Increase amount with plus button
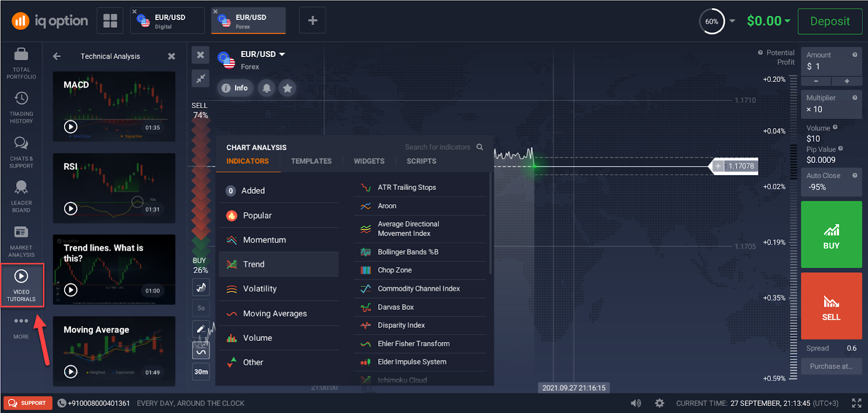 847,81
